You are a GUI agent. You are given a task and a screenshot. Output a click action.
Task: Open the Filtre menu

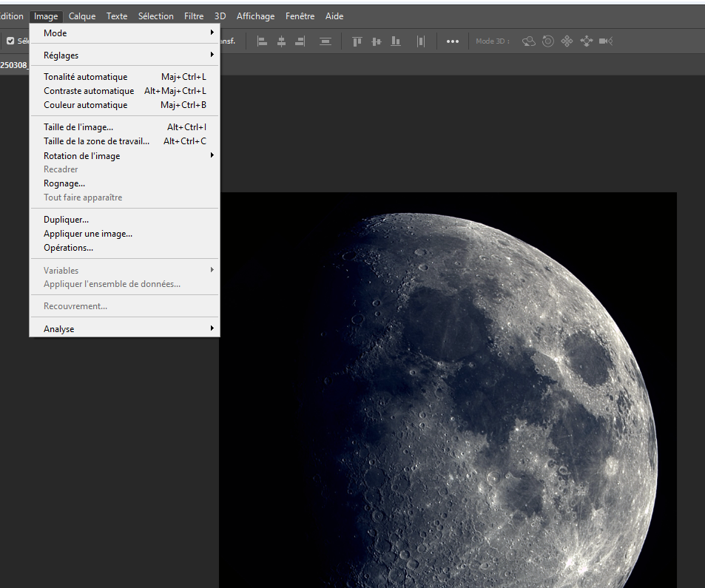[x=194, y=16]
